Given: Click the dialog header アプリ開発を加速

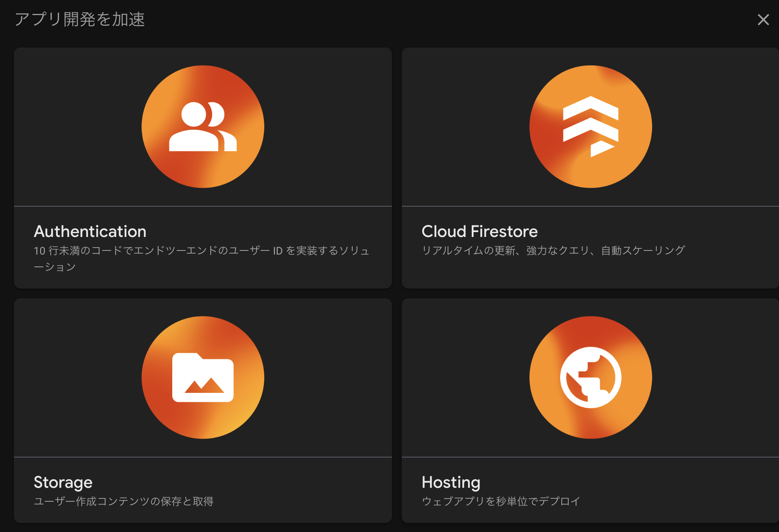Looking at the screenshot, I should click(x=80, y=18).
